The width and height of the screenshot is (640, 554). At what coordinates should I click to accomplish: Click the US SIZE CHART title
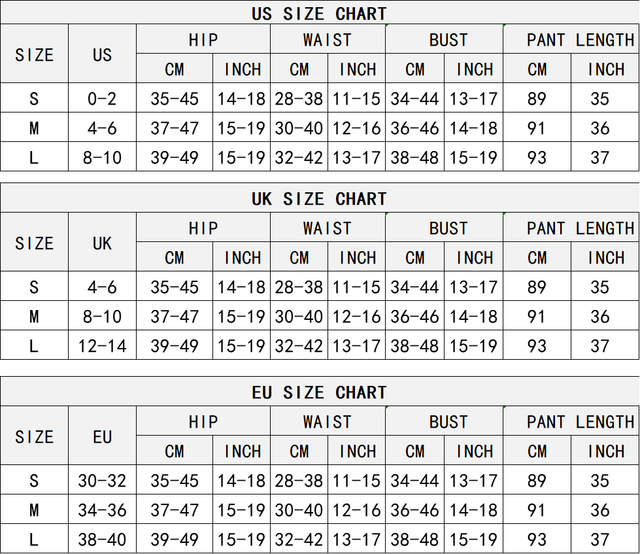pyautogui.click(x=319, y=14)
